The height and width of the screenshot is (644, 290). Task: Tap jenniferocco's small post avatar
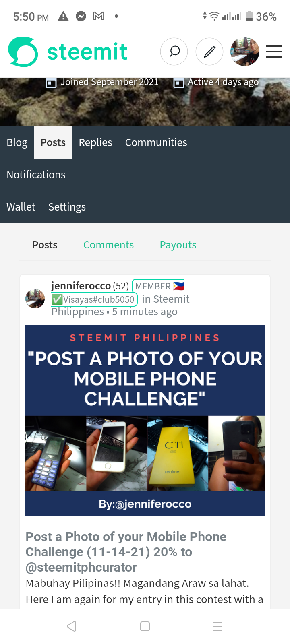pyautogui.click(x=35, y=299)
